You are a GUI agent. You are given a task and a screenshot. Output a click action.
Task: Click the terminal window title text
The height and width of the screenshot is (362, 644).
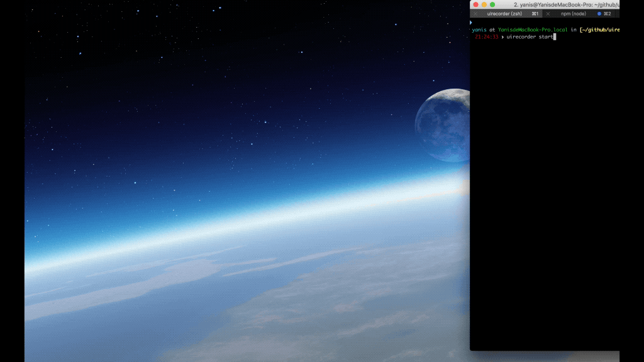pos(567,5)
